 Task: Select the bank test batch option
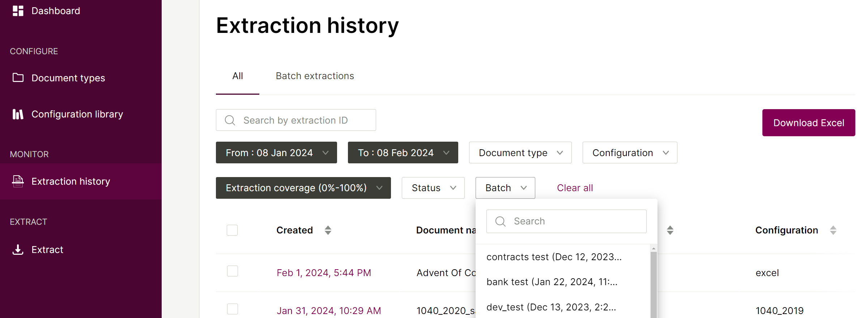[552, 282]
